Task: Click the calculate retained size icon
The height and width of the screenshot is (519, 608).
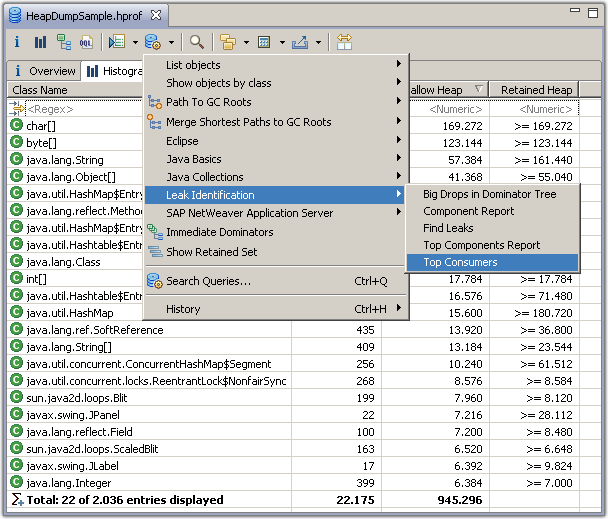Action: coord(264,42)
